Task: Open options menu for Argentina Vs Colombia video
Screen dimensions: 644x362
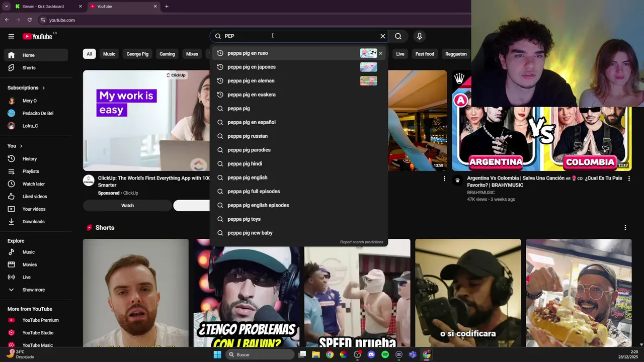Action: click(x=628, y=178)
